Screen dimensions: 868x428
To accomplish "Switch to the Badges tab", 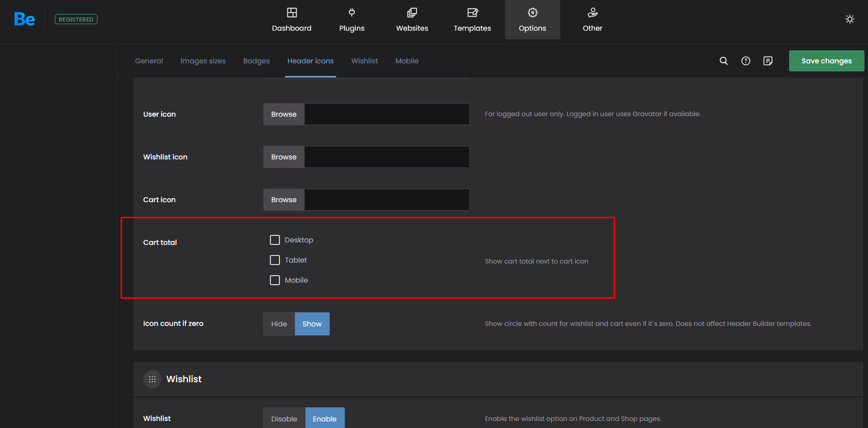I will click(x=256, y=61).
